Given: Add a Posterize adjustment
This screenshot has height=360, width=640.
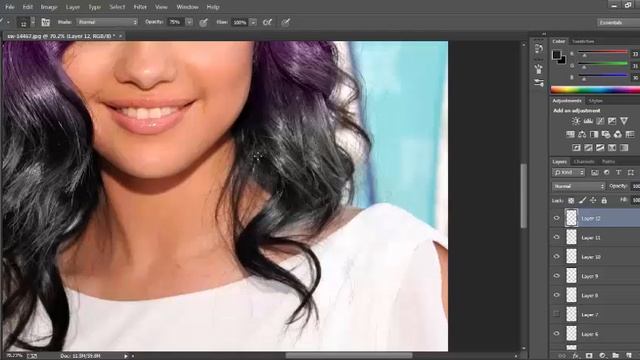Looking at the screenshot, I should 588,148.
